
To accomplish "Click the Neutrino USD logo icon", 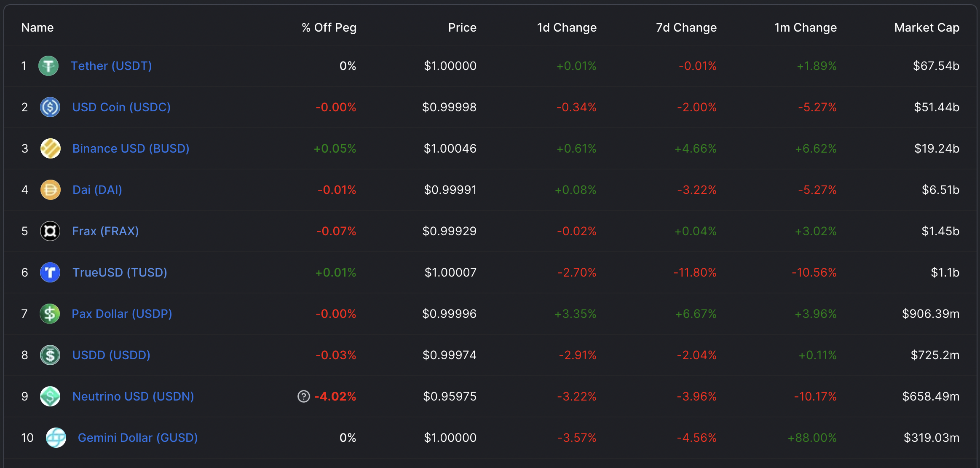I will coord(50,396).
